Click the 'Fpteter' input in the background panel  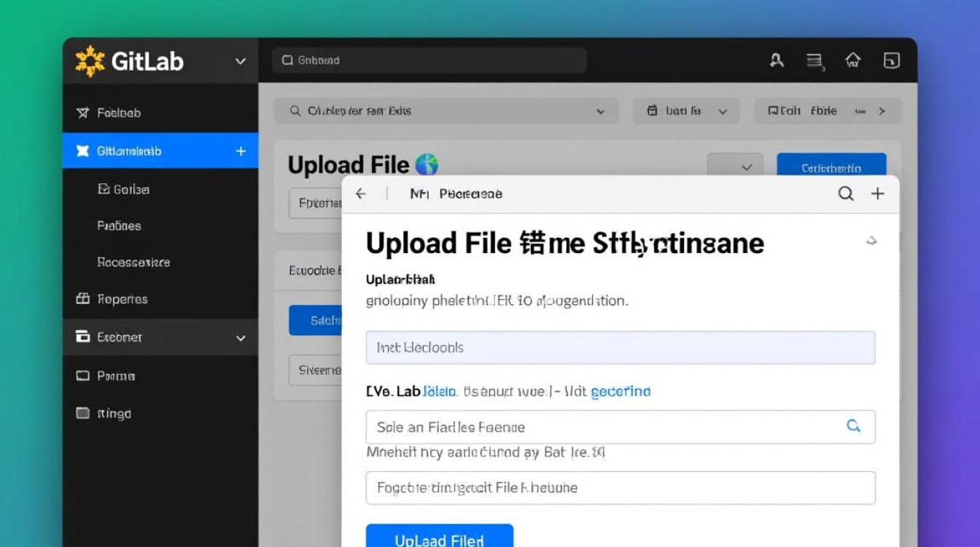[x=316, y=203]
